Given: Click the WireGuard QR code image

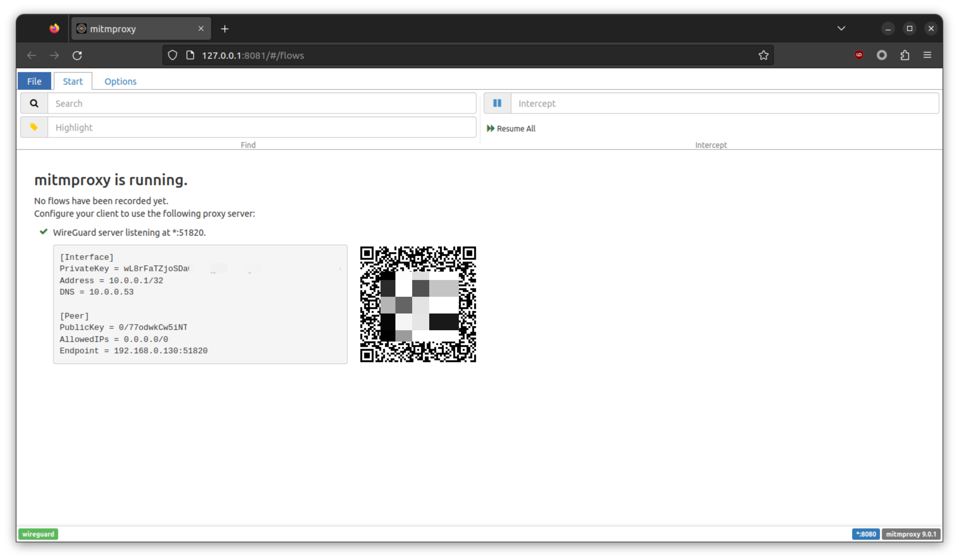Looking at the screenshot, I should (418, 304).
